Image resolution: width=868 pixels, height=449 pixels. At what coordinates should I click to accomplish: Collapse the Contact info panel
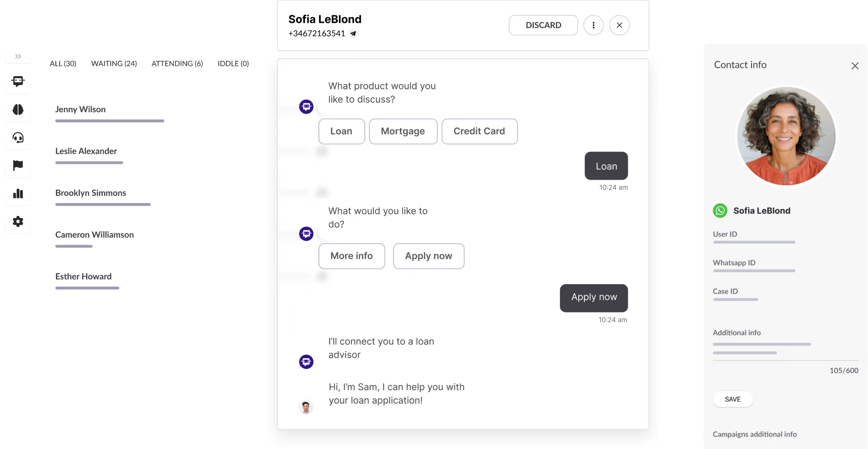855,66
